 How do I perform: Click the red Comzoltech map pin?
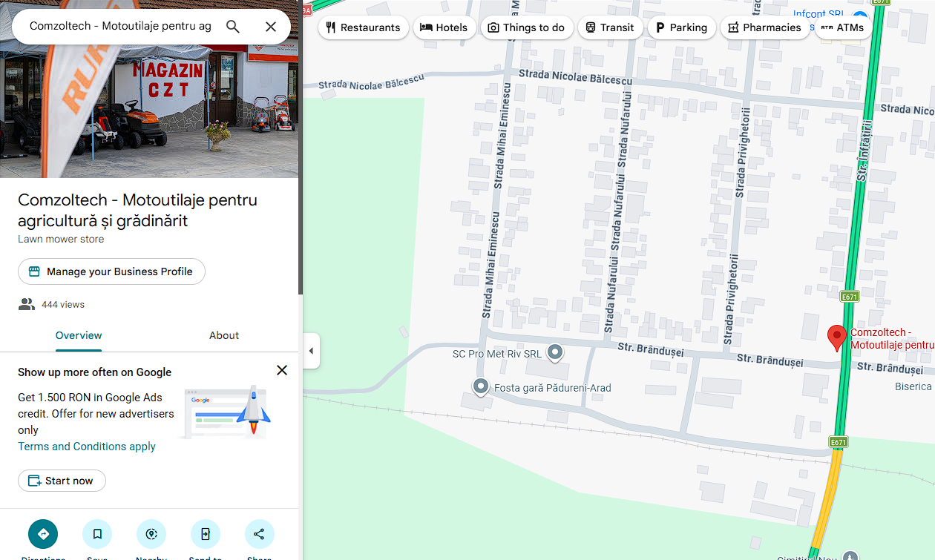pos(837,337)
